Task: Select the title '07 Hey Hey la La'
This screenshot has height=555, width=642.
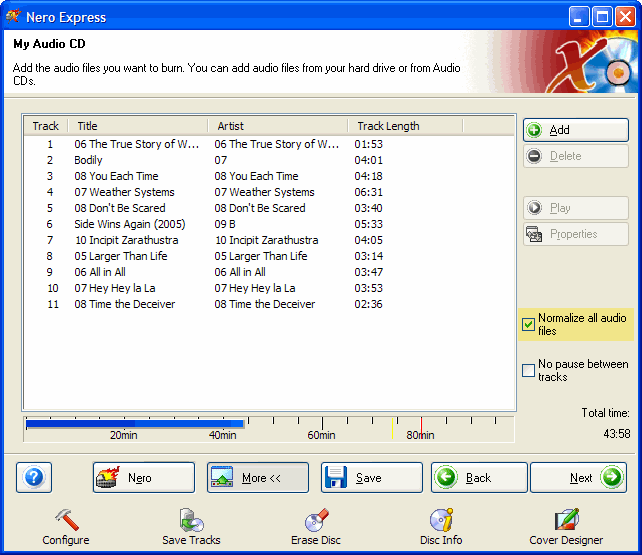Action: pos(115,288)
